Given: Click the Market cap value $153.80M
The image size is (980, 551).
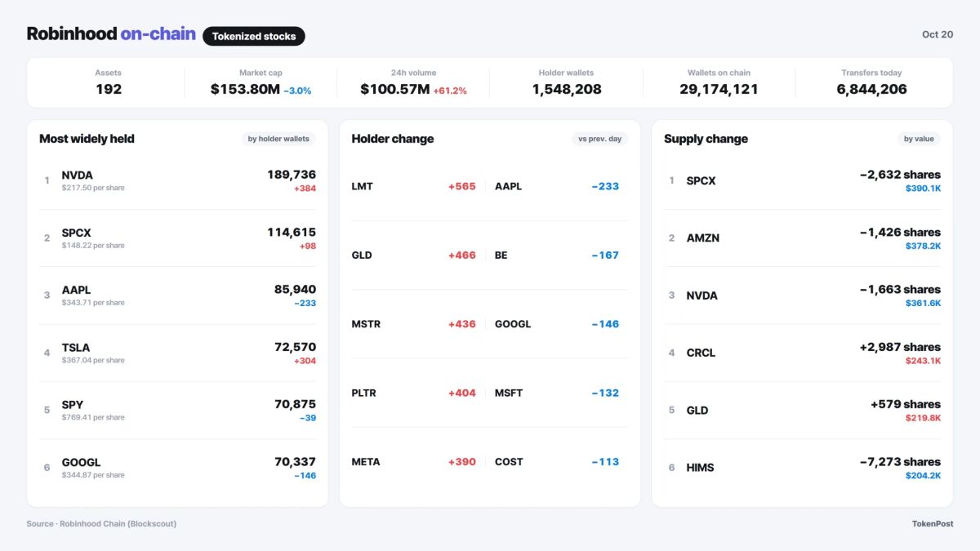Looking at the screenshot, I should point(245,89).
